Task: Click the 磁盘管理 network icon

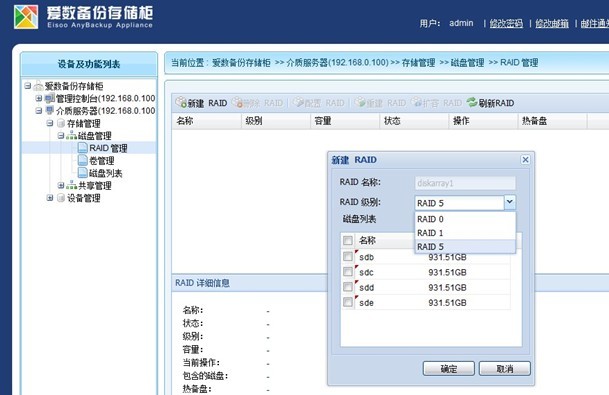Action: click(x=71, y=136)
